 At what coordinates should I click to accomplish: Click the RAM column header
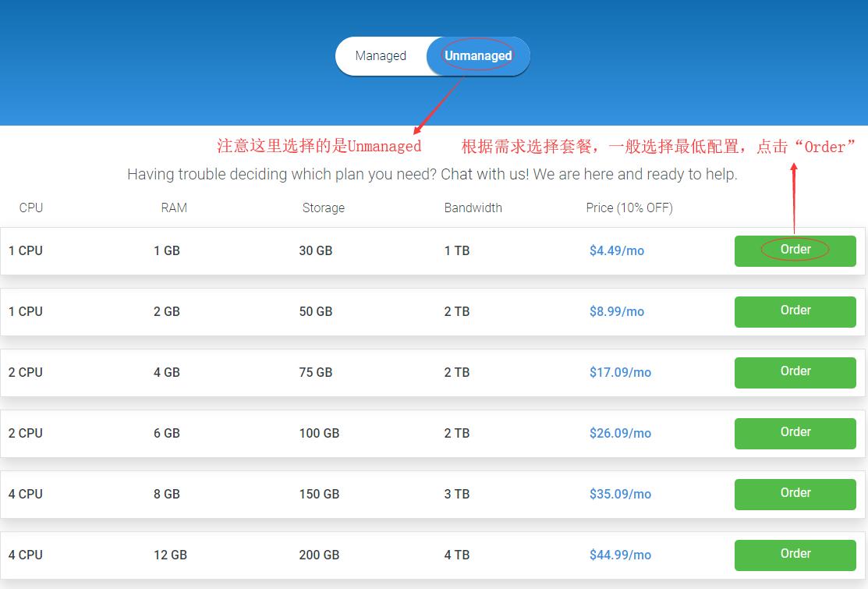coord(174,208)
